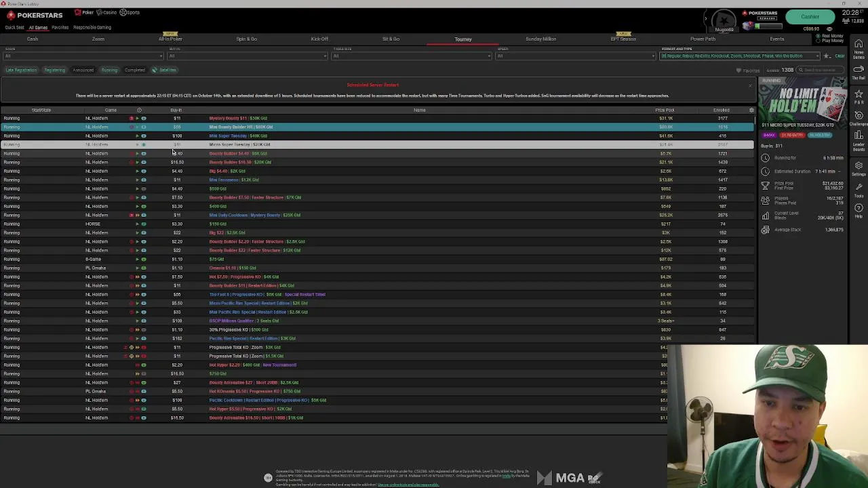Favorite the tournament with heart icon
The width and height of the screenshot is (868, 488).
point(842,81)
